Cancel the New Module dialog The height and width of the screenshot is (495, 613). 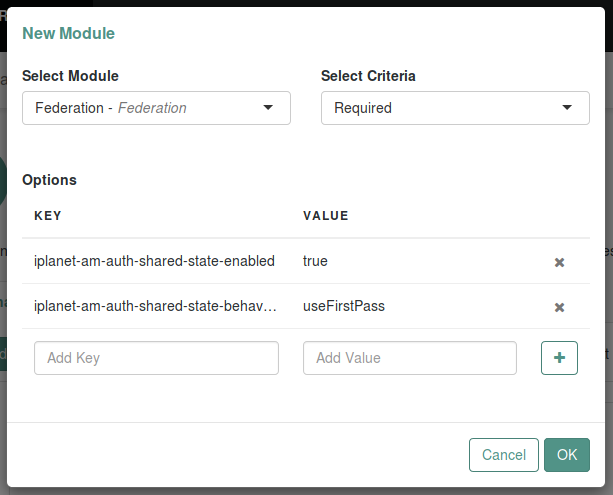pyautogui.click(x=504, y=455)
